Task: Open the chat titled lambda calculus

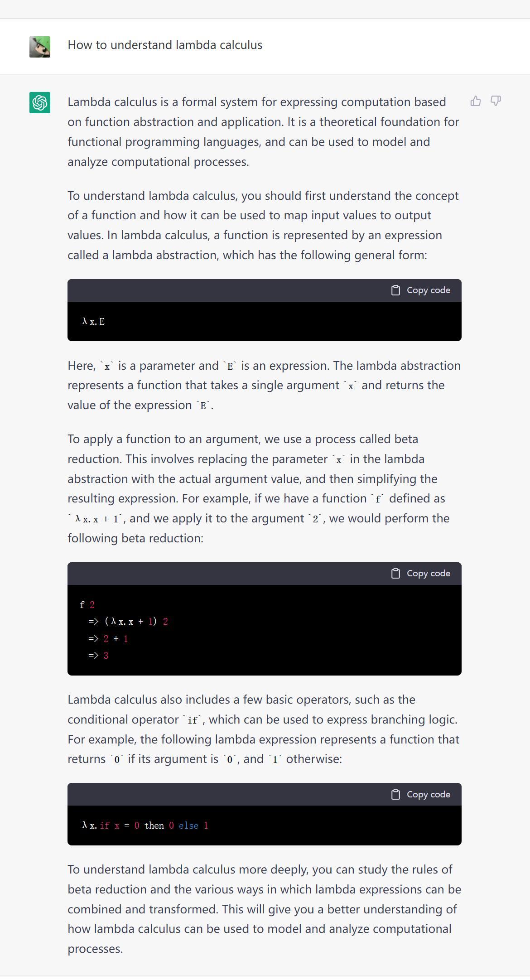Action: 165,45
